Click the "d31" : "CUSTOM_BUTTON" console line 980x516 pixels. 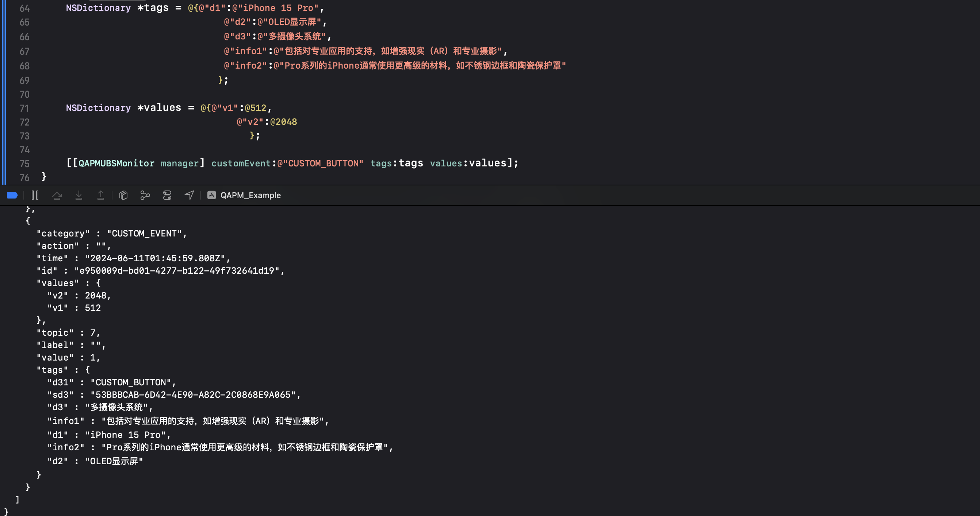click(x=112, y=382)
